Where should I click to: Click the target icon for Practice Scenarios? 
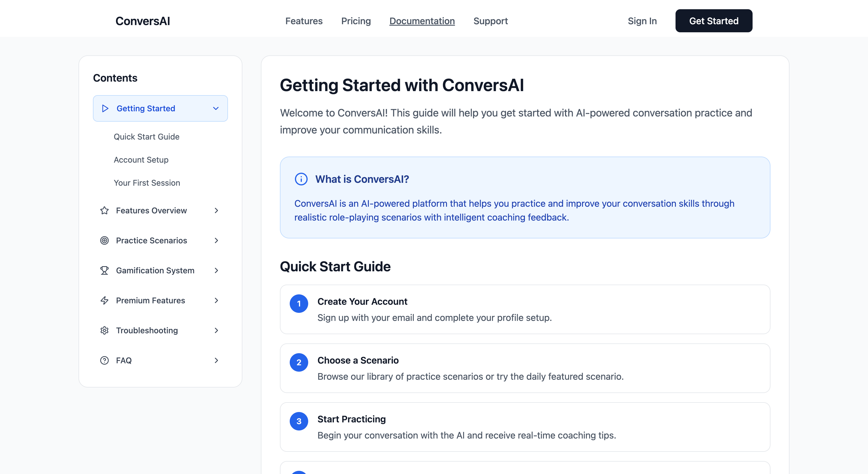104,240
